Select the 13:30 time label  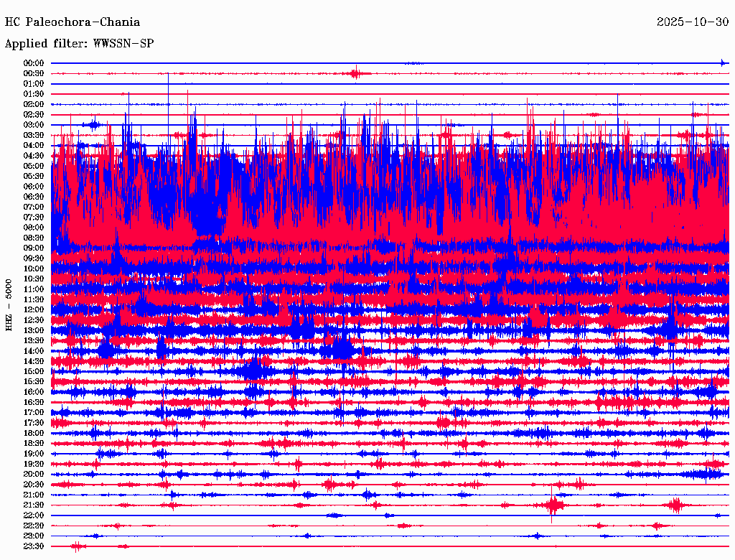34,341
